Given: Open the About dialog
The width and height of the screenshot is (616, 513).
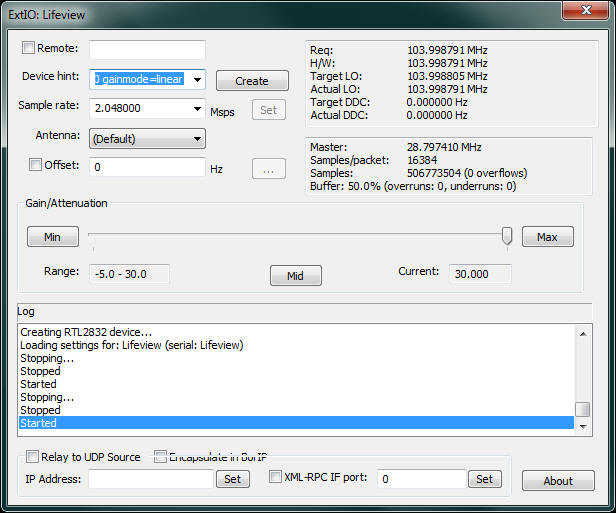Looking at the screenshot, I should click(x=558, y=481).
